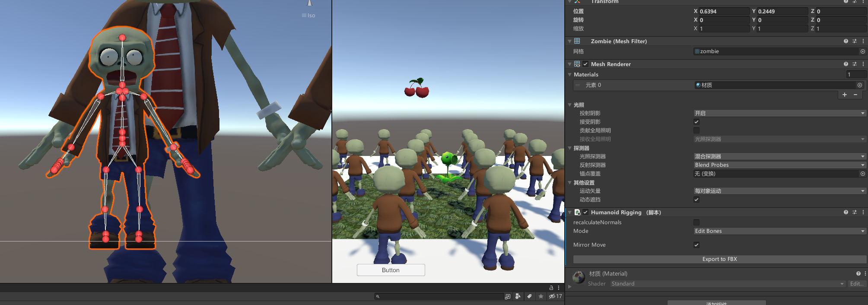Collapse the Humanoid Rigging script component
The height and width of the screenshot is (305, 868).
tap(570, 212)
